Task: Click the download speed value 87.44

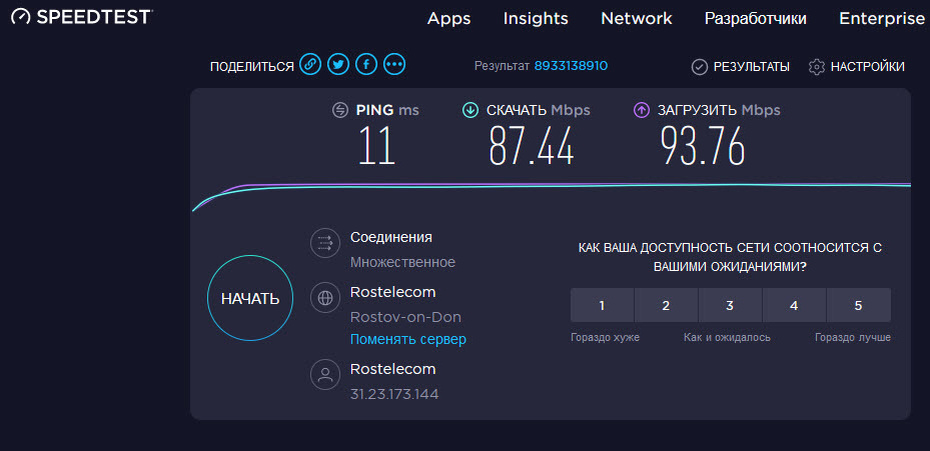Action: pyautogui.click(x=531, y=147)
